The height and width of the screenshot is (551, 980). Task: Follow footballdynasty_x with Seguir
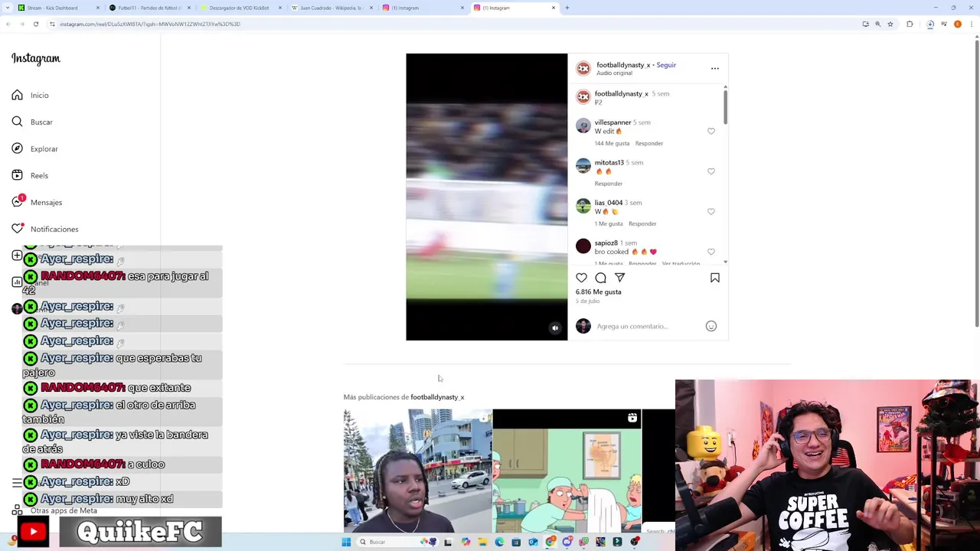point(666,65)
